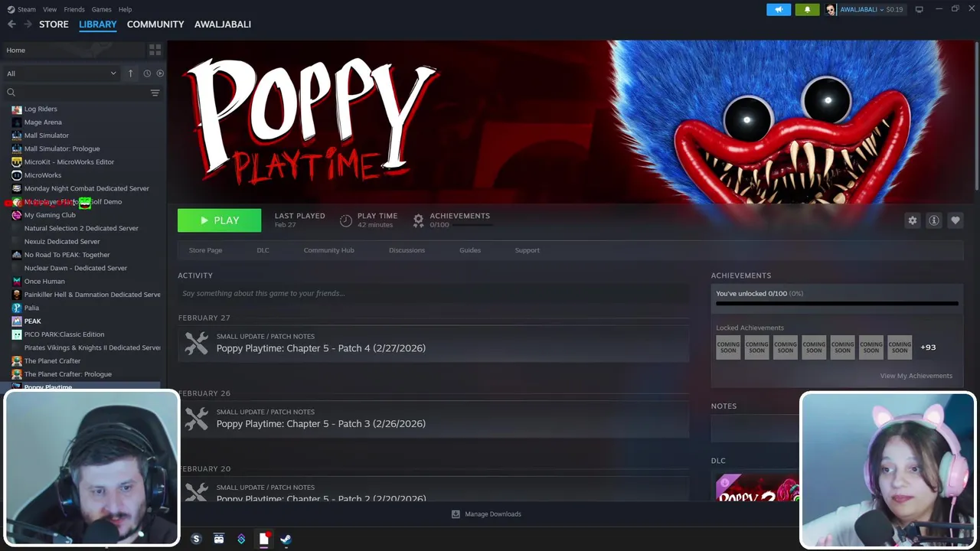Open the Store Page link
This screenshot has width=980, height=551.
point(205,250)
